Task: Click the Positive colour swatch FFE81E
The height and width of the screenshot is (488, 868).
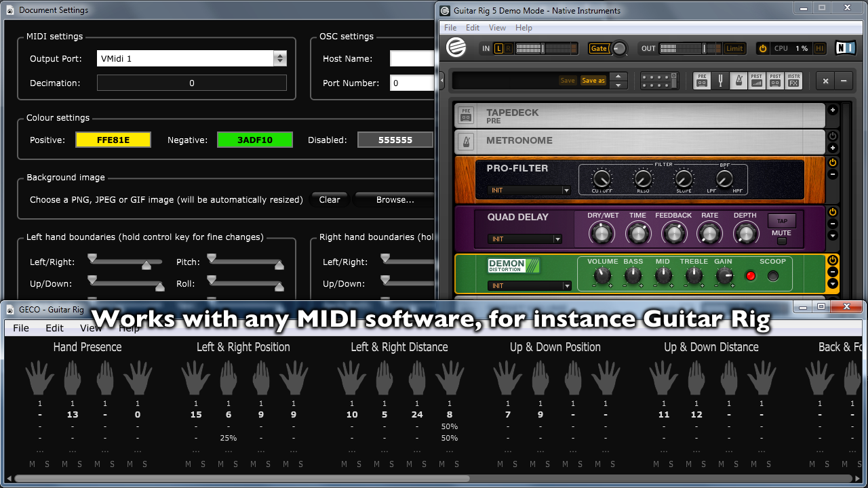Action: (113, 140)
